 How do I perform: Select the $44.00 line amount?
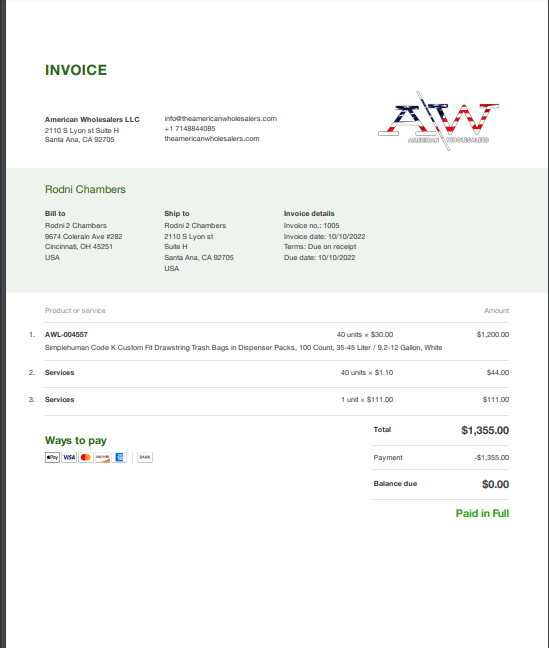[498, 372]
